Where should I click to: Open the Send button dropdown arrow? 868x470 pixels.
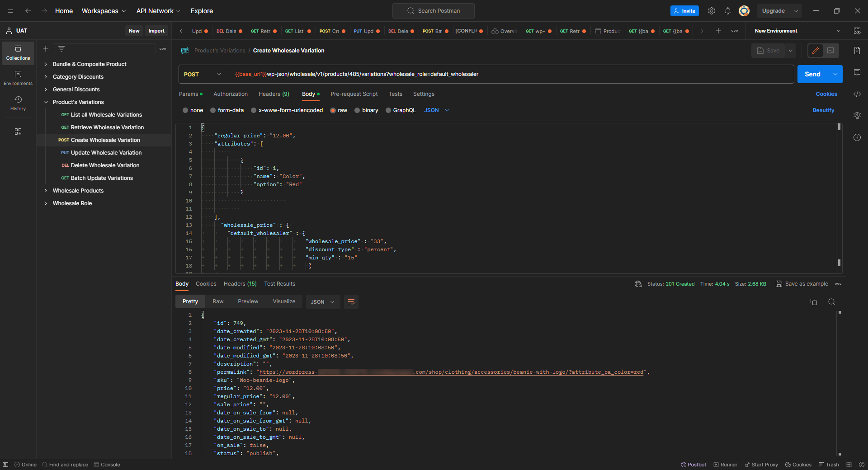(x=835, y=74)
